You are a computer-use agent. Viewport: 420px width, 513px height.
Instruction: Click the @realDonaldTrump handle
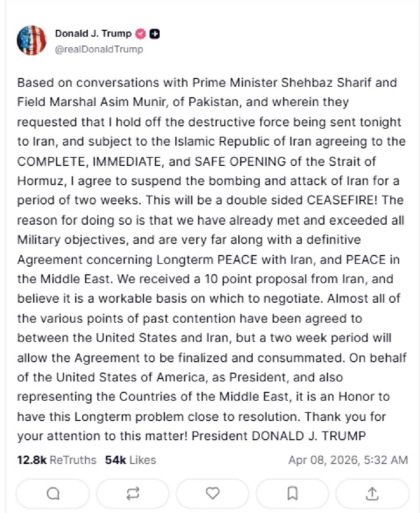(x=99, y=49)
